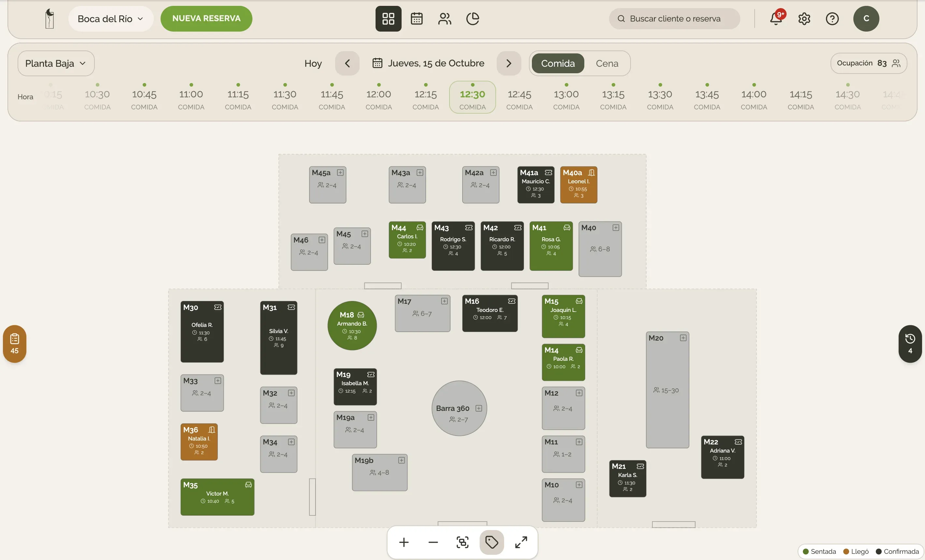Open the floor plan grid view

click(x=388, y=18)
